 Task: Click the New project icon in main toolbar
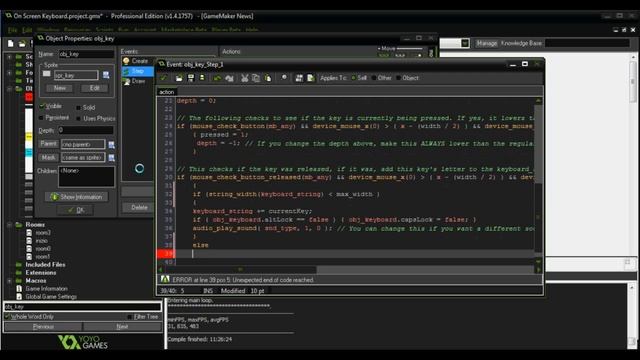pos(11,43)
